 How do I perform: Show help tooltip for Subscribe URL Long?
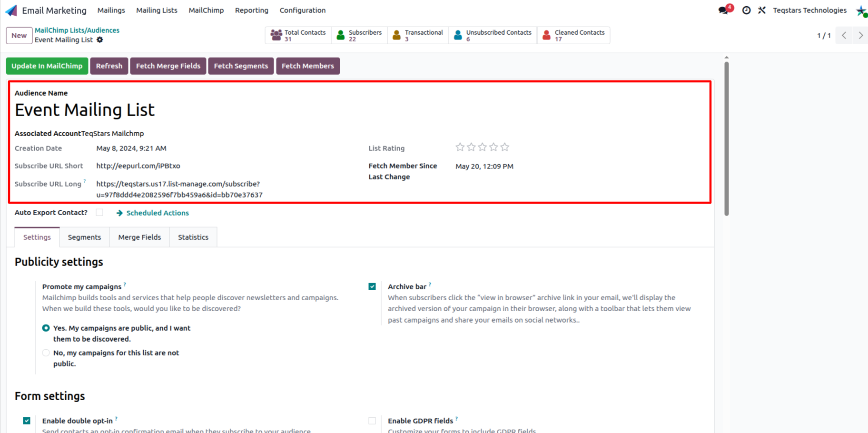coord(85,181)
